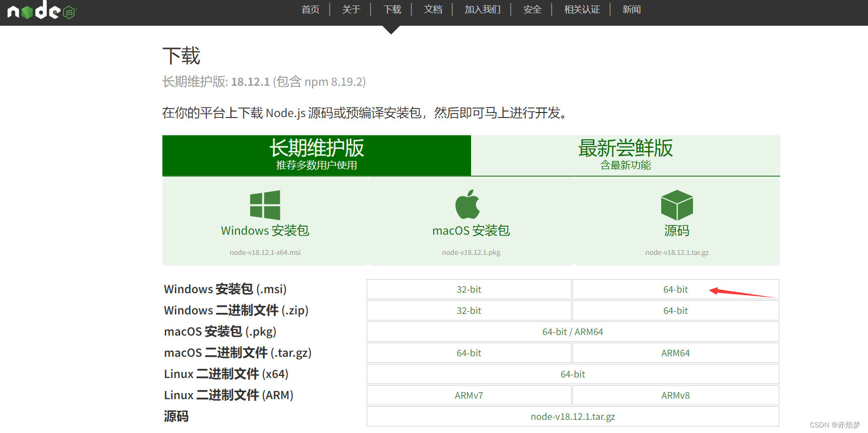Click the Windows 安装包 link

(x=265, y=231)
